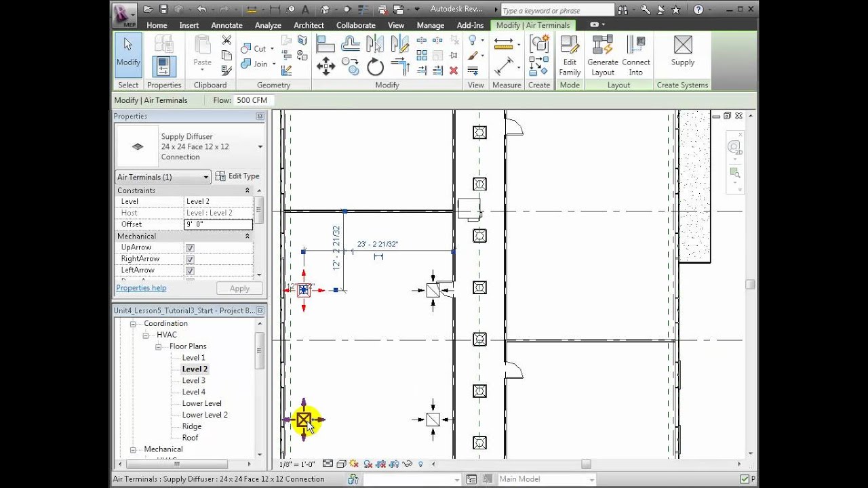Click in the keyword search box

tap(557, 11)
